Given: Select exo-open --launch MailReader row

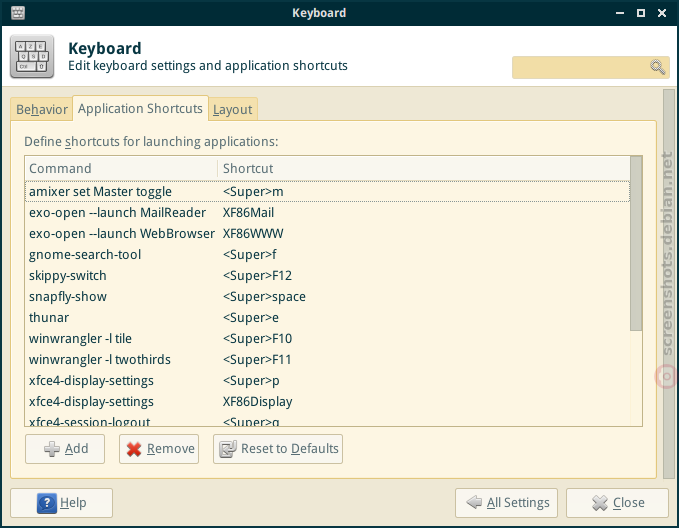Looking at the screenshot, I should coord(327,213).
